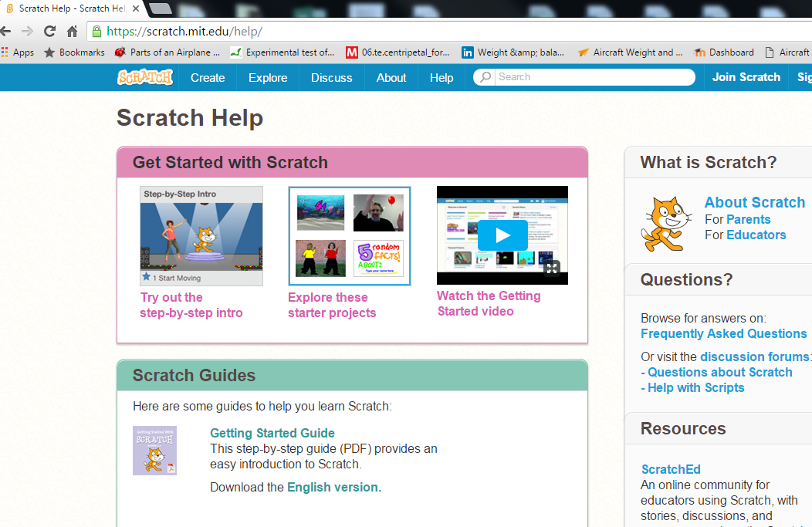Screen dimensions: 812x527
Task: Open the Create menu item
Action: 208,78
